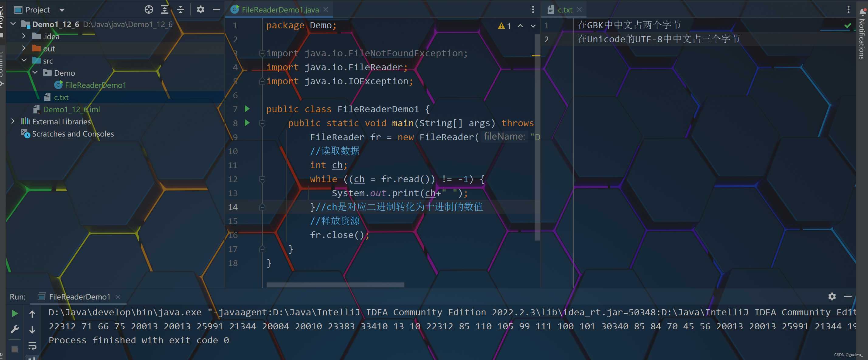Expand External Libraries node
This screenshot has height=360, width=868.
point(13,121)
